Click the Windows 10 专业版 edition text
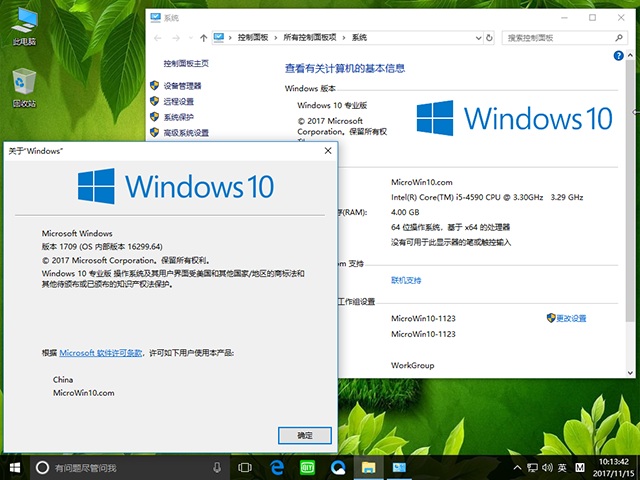Screen dimensions: 640x480 [332, 105]
